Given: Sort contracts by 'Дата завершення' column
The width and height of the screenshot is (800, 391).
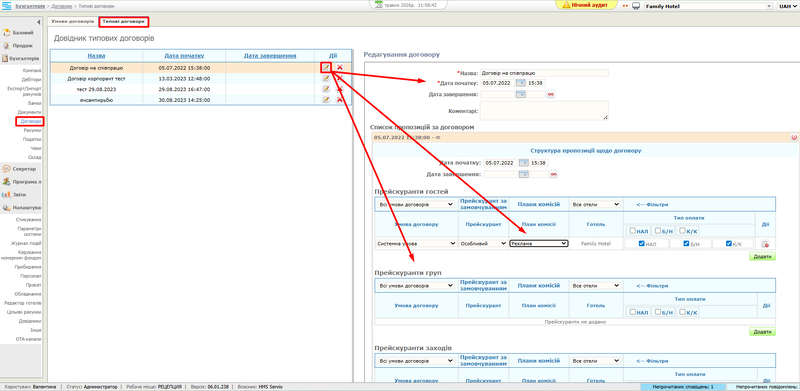Looking at the screenshot, I should [x=270, y=56].
